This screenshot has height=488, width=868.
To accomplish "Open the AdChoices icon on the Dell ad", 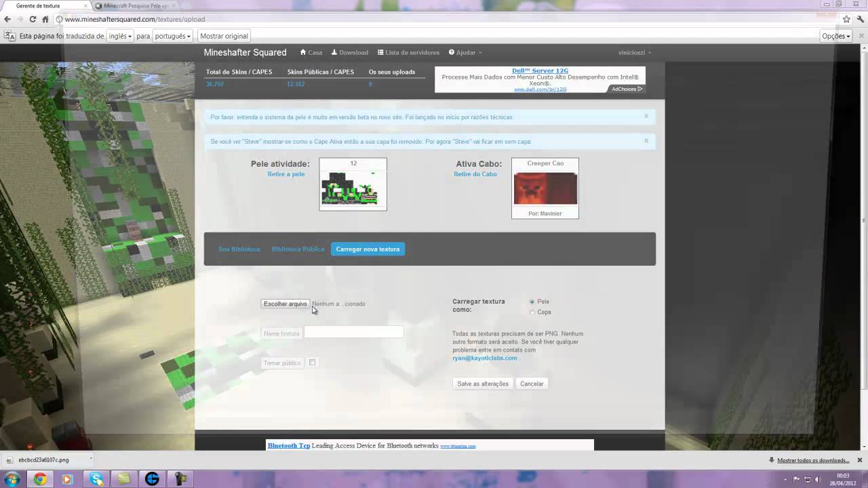I will [x=627, y=89].
